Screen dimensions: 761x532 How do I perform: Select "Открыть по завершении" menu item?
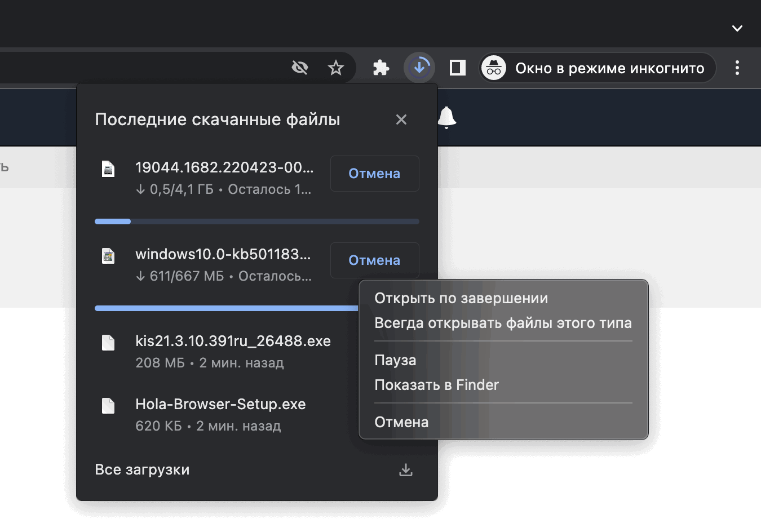(461, 298)
